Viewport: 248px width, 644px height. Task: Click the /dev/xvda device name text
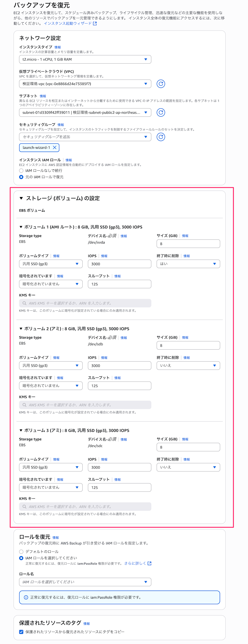[96, 242]
